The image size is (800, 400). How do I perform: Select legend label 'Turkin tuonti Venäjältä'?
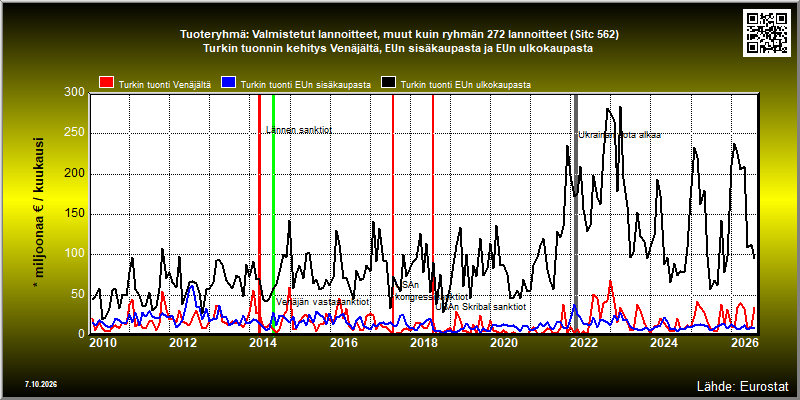(164, 85)
